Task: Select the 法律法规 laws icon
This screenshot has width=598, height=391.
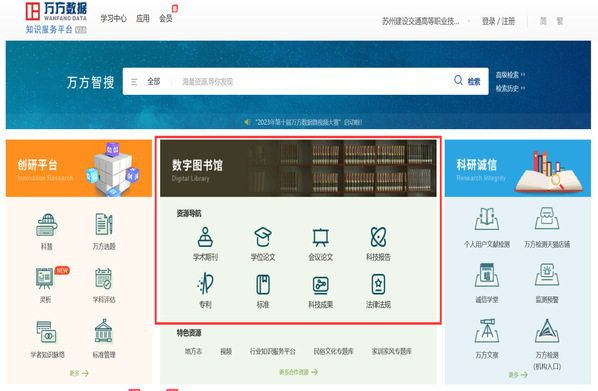Action: 378,284
